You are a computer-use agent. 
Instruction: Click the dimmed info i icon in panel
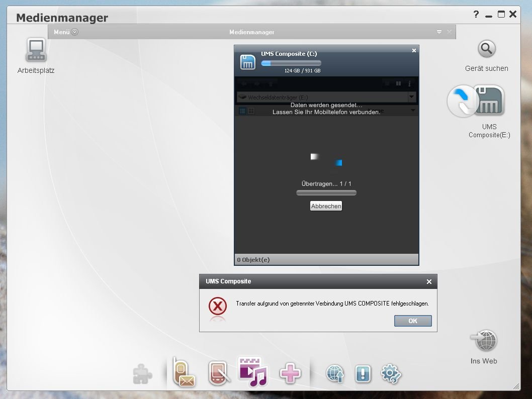[x=409, y=83]
